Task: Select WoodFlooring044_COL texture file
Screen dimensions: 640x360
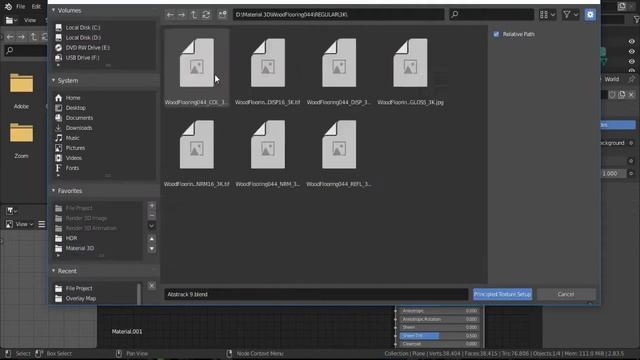Action: 197,68
